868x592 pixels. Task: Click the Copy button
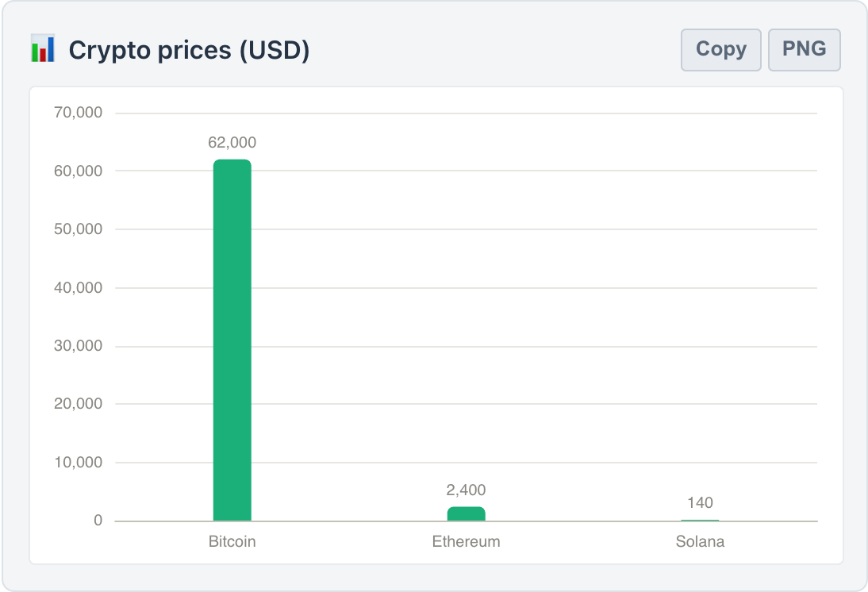[720, 50]
